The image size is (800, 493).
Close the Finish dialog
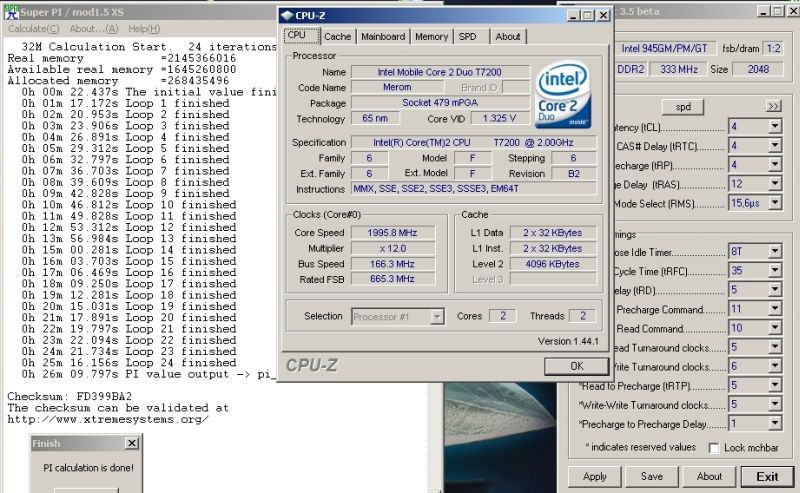click(132, 443)
